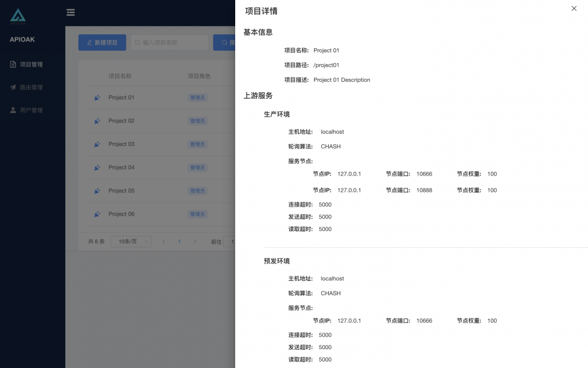
Task: Open 项目管理 via its document icon
Action: (x=14, y=64)
